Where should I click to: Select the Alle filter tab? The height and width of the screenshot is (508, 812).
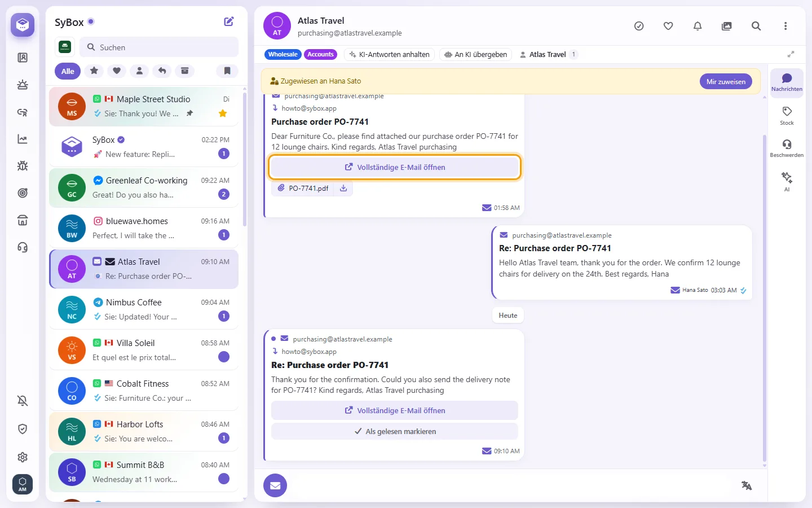68,71
